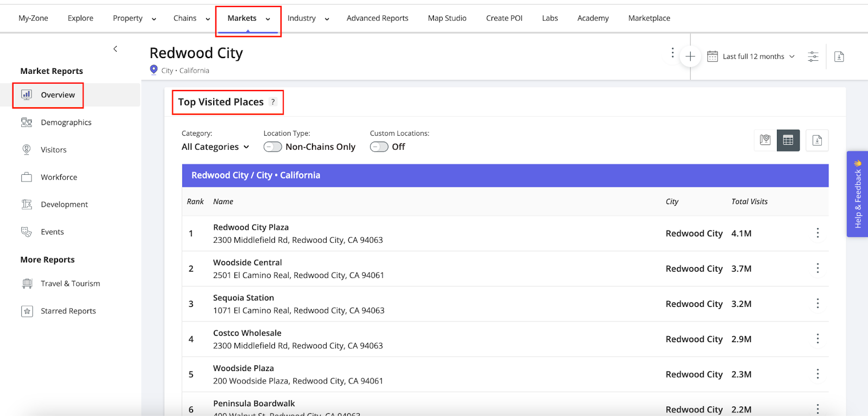Expand the Property menu arrow
This screenshot has height=416, width=868.
coord(154,19)
